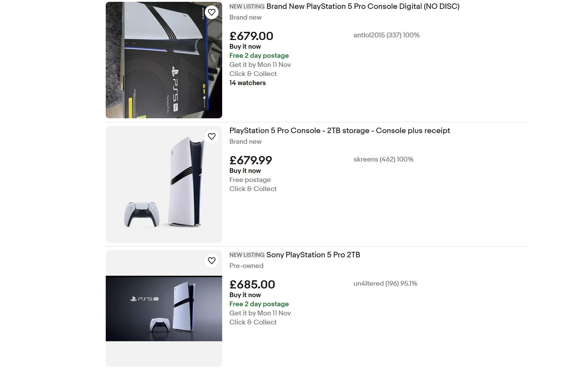Click 'Get it by Mon 11 Nov' on the £685.00 listing
Image resolution: width=588 pixels, height=369 pixels.
(260, 313)
